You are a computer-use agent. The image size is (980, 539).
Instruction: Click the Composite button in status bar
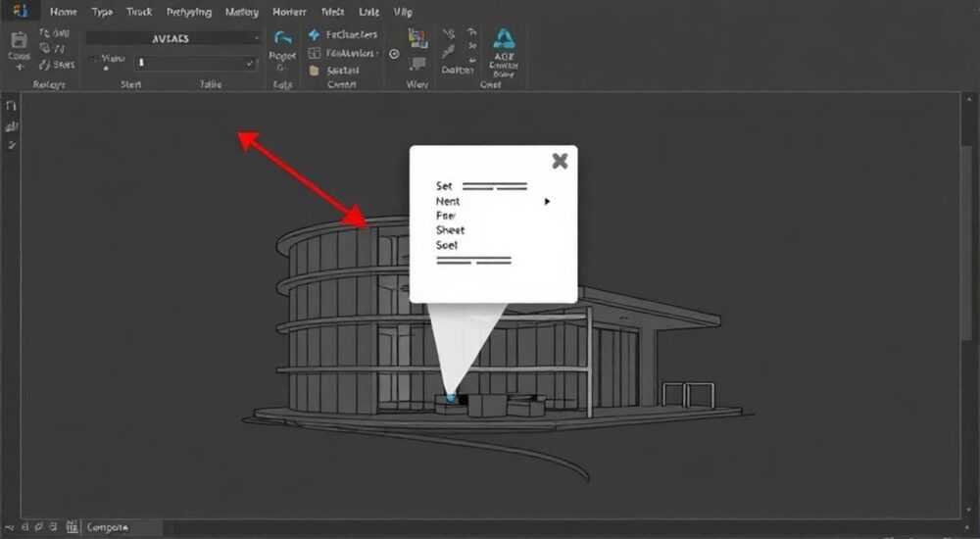click(x=108, y=528)
